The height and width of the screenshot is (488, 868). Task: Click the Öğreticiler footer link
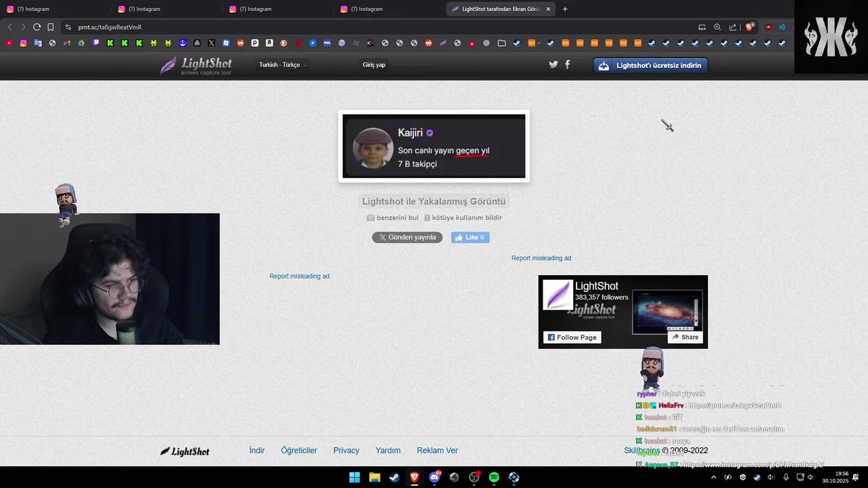point(299,450)
